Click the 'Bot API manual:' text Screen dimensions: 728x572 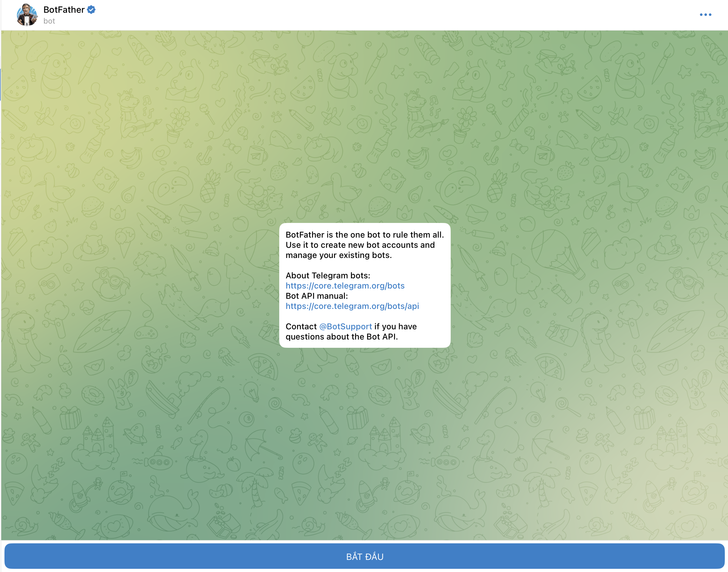317,296
